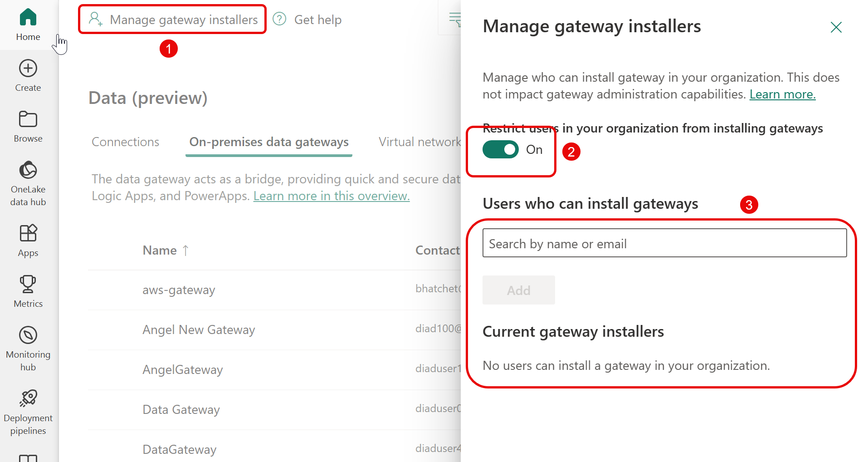
Task: Open Deployment pipelines rocket icon
Action: 28,398
